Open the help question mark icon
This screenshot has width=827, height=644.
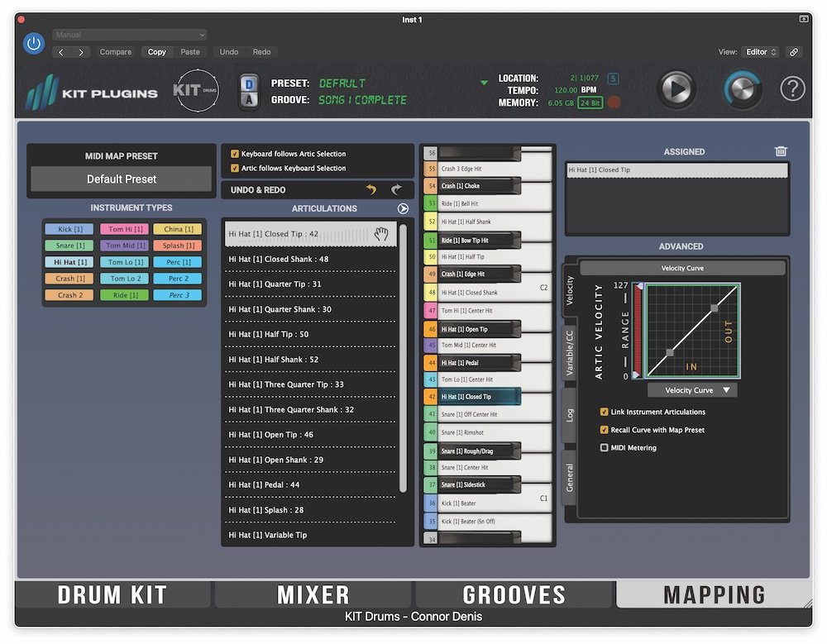point(791,88)
